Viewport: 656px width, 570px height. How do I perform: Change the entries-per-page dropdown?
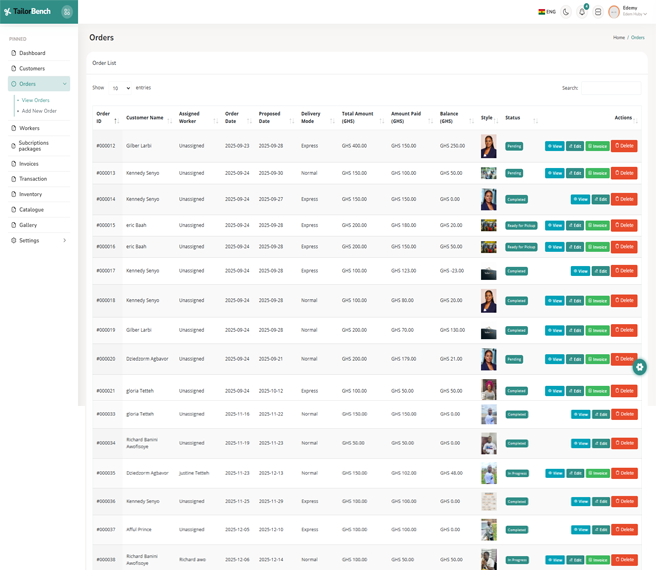click(x=120, y=88)
